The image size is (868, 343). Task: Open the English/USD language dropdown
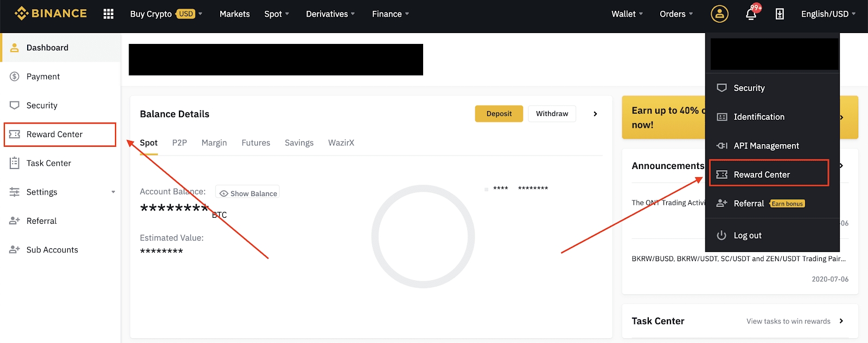(828, 14)
